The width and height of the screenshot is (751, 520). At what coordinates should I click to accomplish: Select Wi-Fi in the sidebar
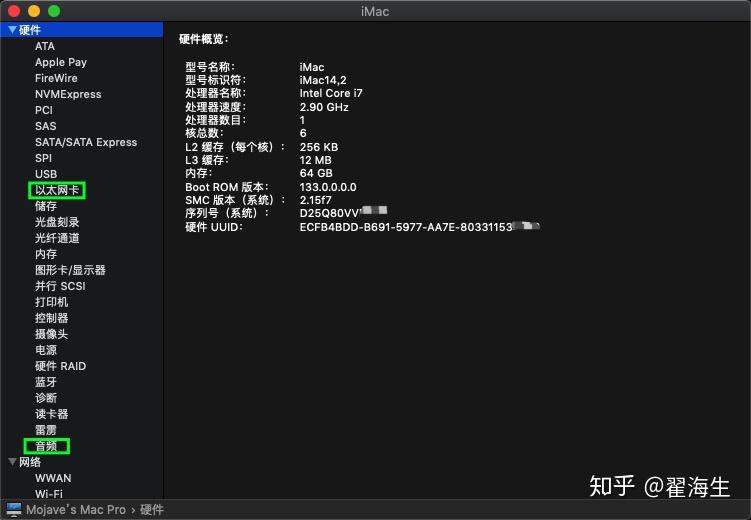pos(49,494)
